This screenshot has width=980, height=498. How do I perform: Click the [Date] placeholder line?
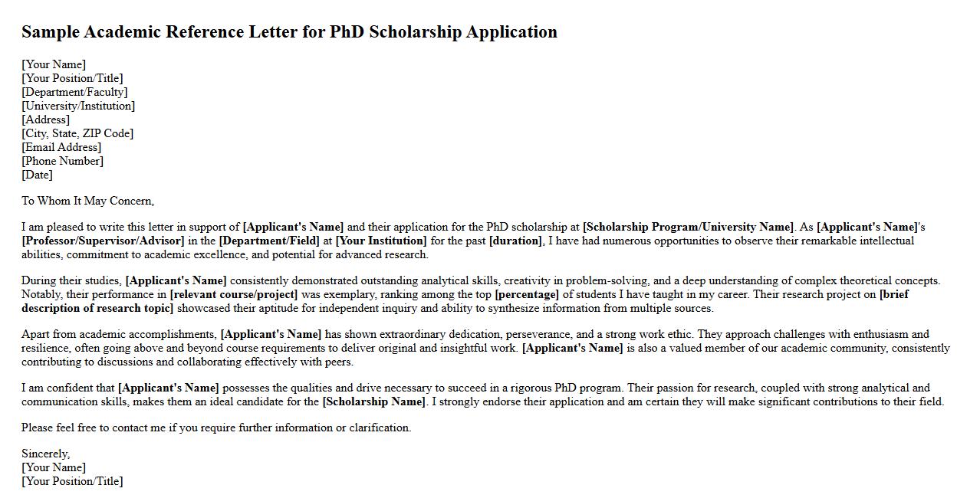[37, 175]
